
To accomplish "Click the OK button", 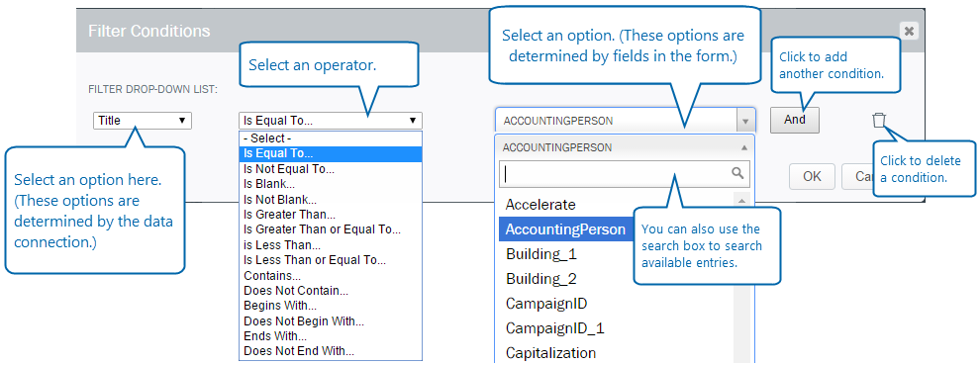I will (812, 177).
